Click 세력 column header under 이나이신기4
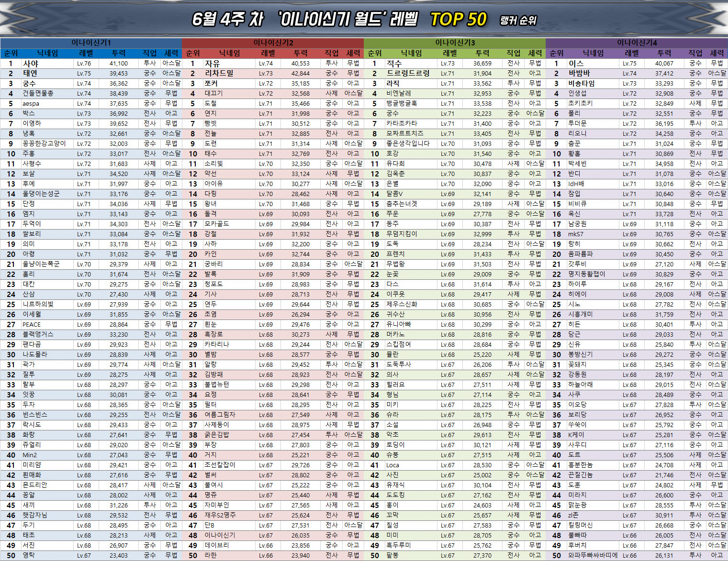The image size is (728, 561). pos(717,53)
